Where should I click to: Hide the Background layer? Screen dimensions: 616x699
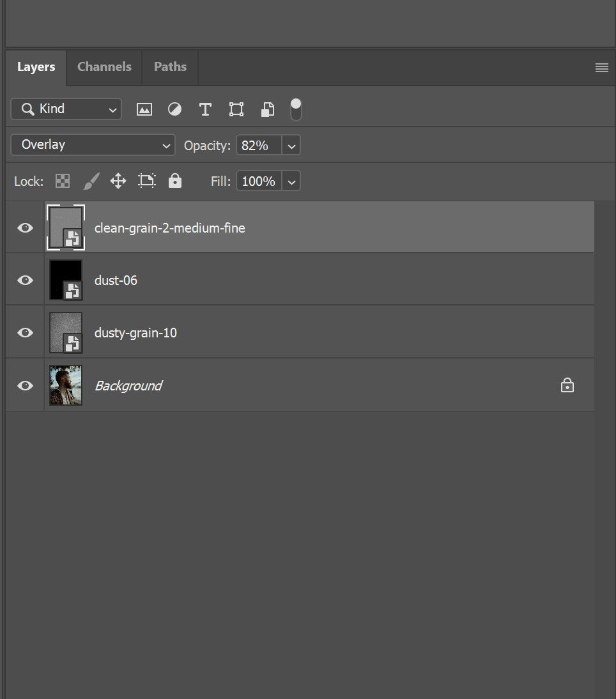pyautogui.click(x=25, y=386)
